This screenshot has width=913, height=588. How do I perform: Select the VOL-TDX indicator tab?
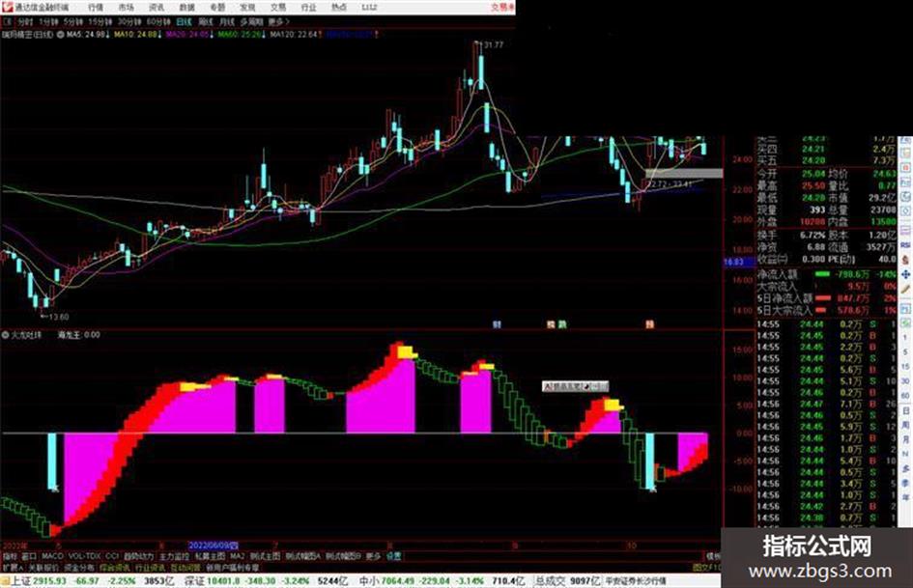point(84,556)
